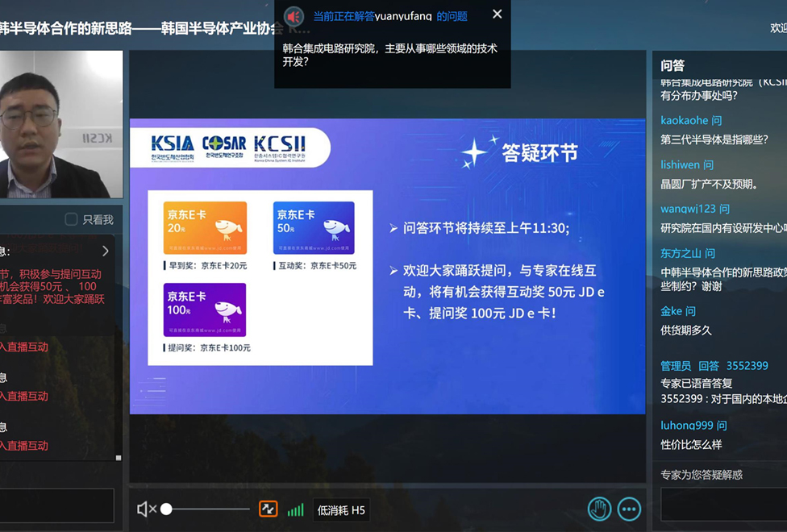
Task: Expand the announcement chevron arrow
Action: pyautogui.click(x=106, y=251)
